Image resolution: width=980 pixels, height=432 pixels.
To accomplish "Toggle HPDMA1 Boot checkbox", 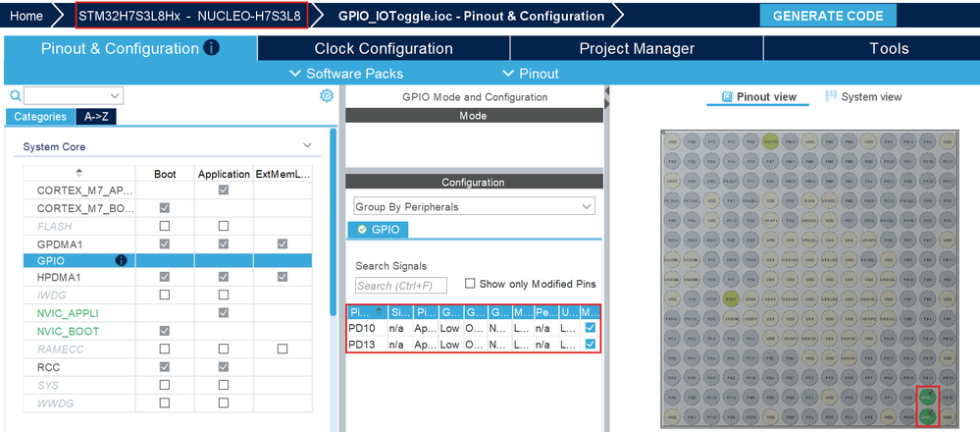I will [x=165, y=276].
